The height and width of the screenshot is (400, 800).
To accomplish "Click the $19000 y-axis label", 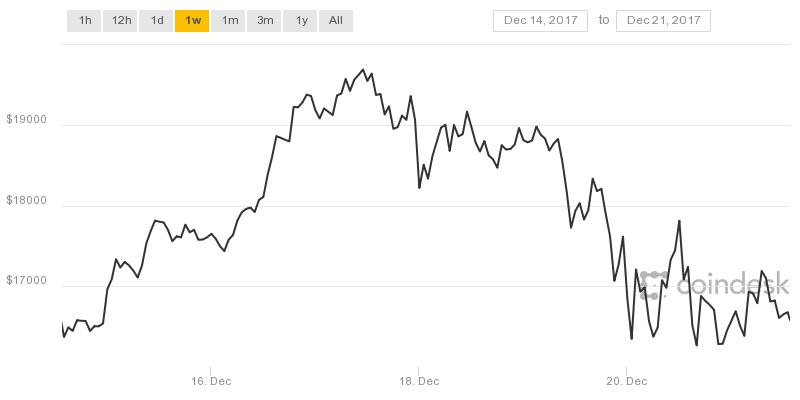I will tap(26, 120).
